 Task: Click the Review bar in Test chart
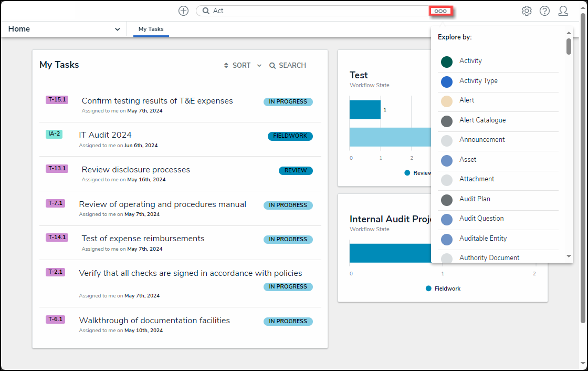[365, 110]
